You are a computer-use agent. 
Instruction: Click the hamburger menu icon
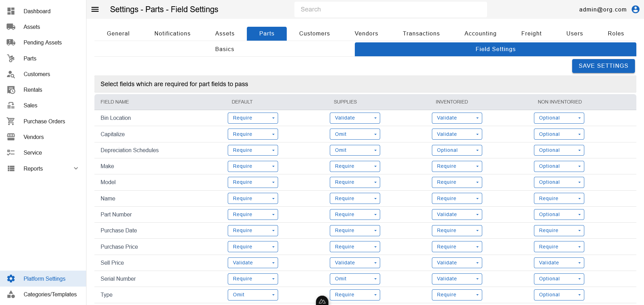click(x=95, y=9)
